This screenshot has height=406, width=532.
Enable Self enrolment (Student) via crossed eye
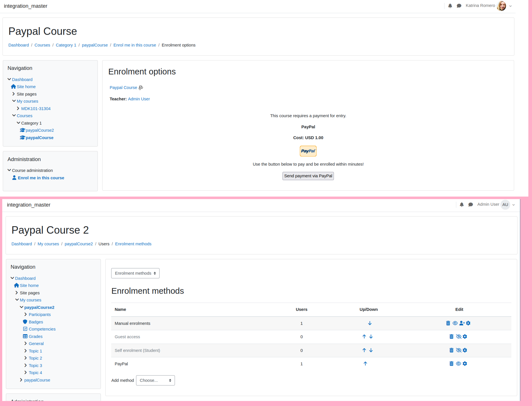pos(459,350)
